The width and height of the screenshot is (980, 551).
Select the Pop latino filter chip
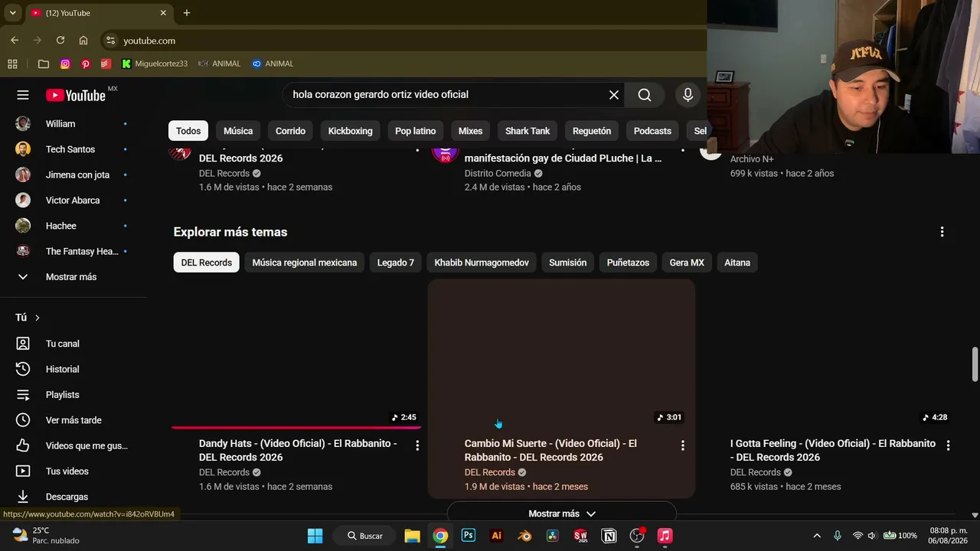pyautogui.click(x=416, y=131)
